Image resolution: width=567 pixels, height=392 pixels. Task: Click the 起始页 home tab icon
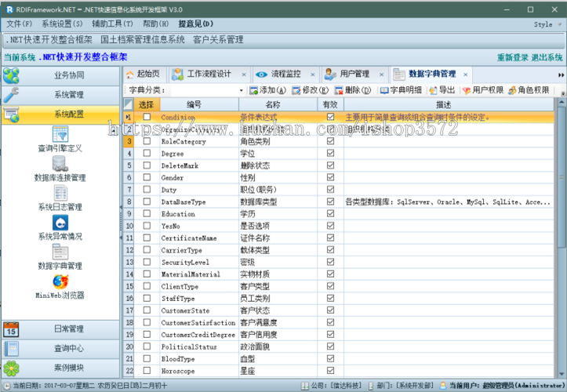click(130, 74)
